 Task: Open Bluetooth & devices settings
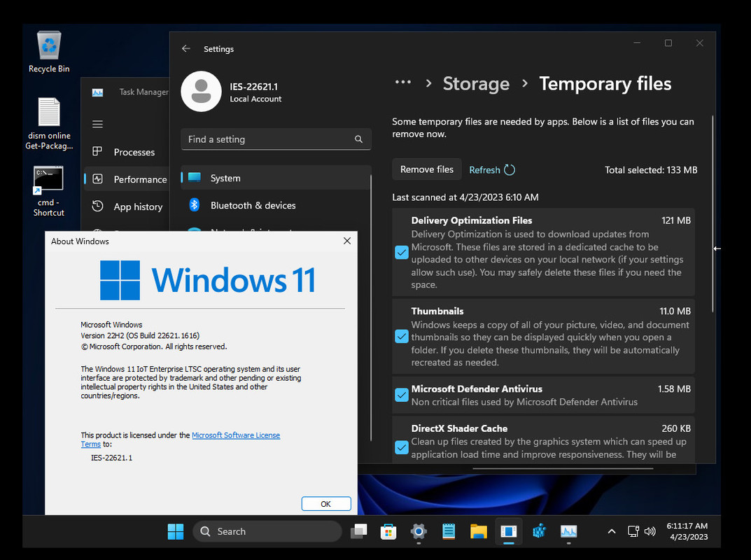276,205
